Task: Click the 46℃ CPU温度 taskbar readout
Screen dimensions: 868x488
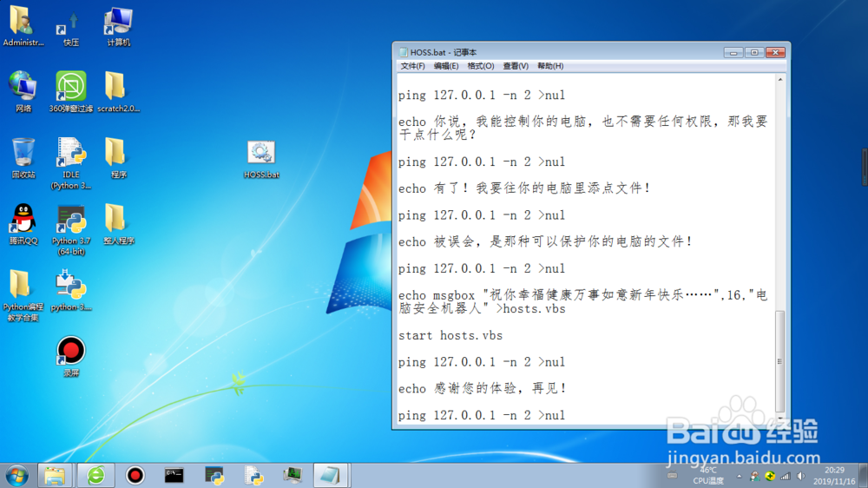Action: point(708,475)
